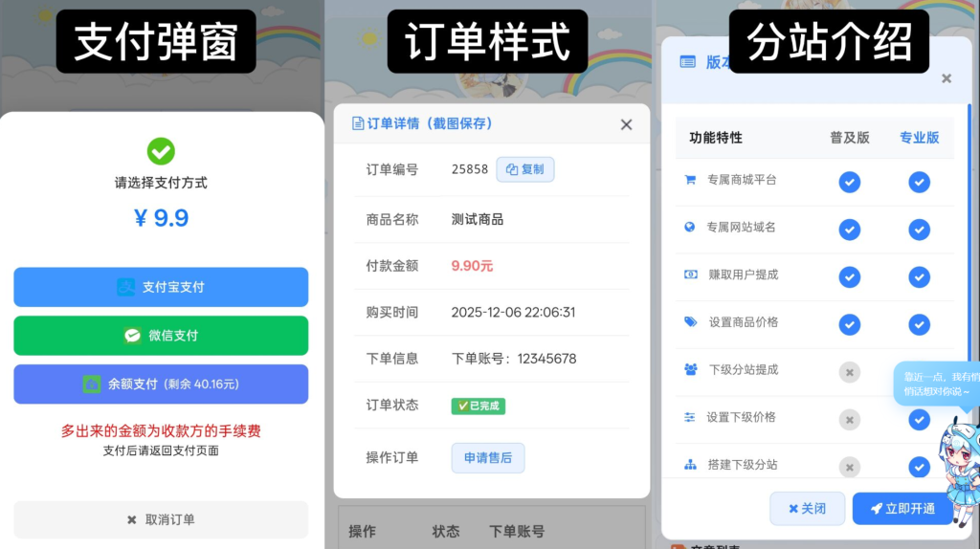The height and width of the screenshot is (549, 980).
Task: Click 普及版 checkmark for 专属网站域名
Action: [850, 230]
